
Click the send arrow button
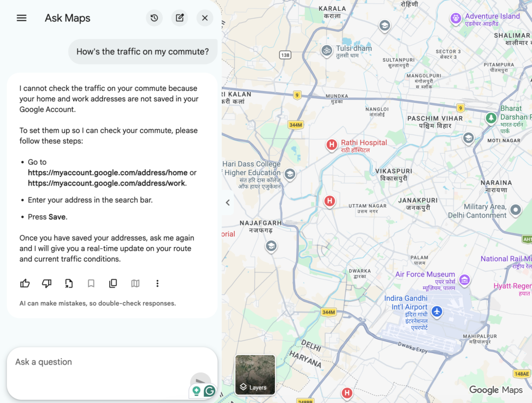coord(201,381)
